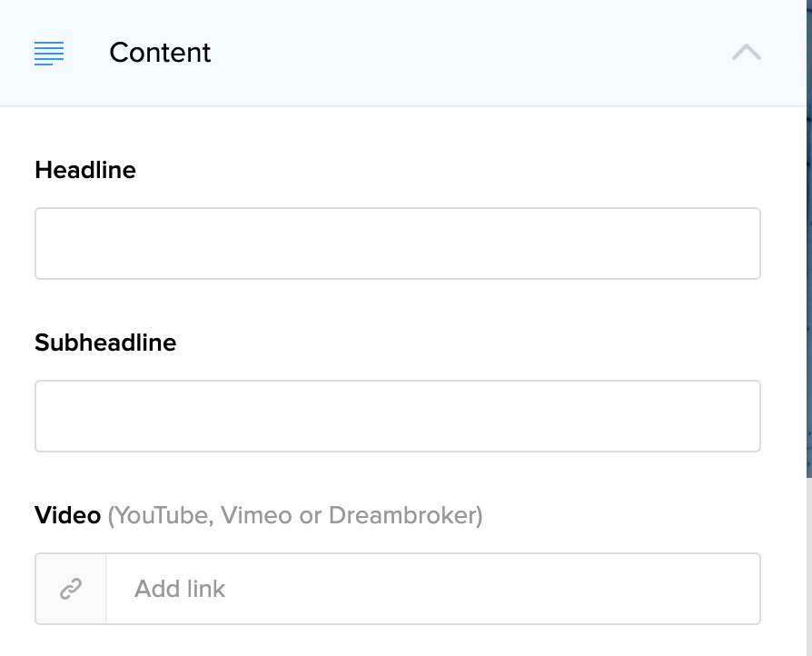Screen dimensions: 812x656
Task: Select the Video section label
Action: pos(67,515)
